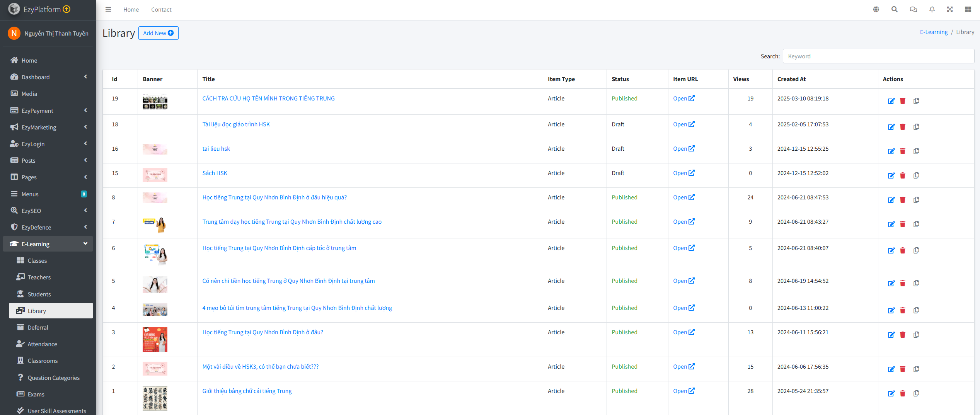This screenshot has width=980, height=415.
Task: Expand the EzyMarketing menu section
Action: coord(48,127)
